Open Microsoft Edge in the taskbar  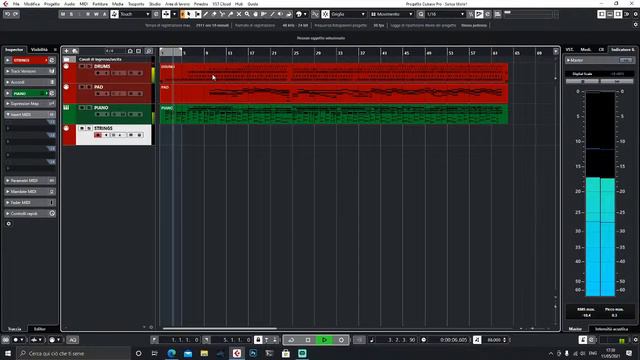point(171,353)
